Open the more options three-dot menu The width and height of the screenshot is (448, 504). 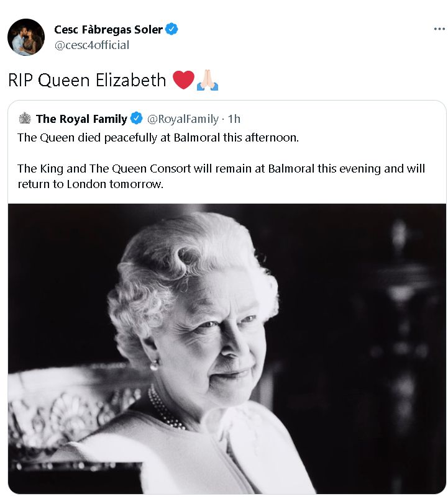click(x=439, y=29)
